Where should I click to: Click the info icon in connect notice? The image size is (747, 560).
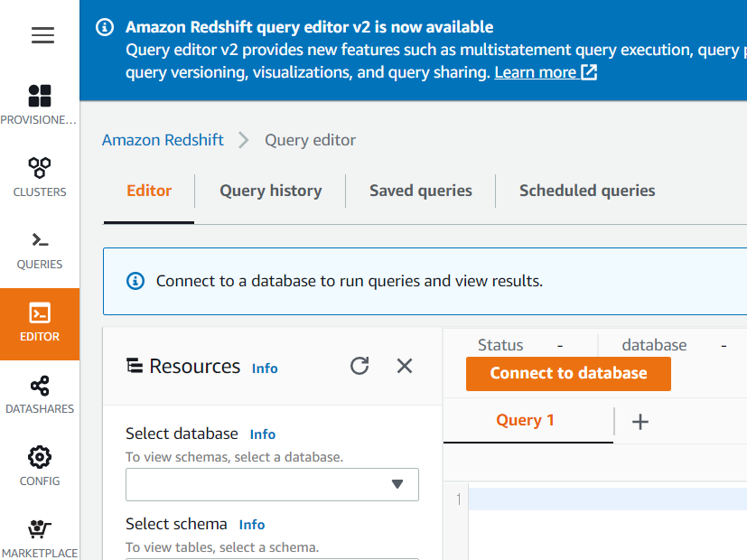[x=135, y=281]
